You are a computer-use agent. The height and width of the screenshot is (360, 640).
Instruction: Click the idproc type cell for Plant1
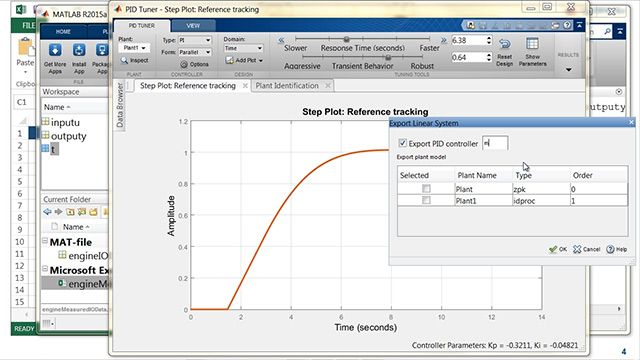541,200
